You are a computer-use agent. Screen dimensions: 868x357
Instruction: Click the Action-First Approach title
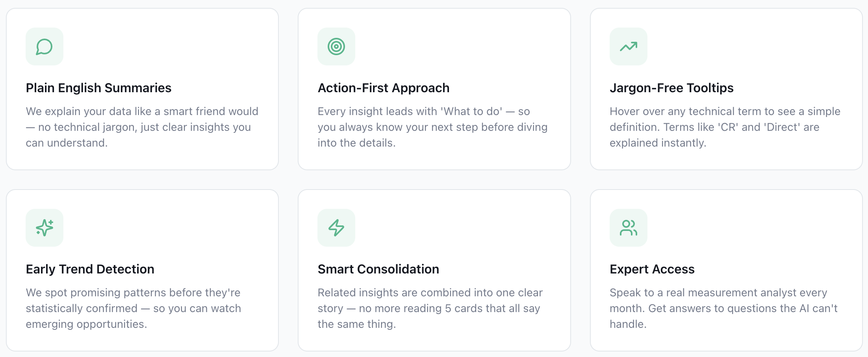tap(384, 88)
